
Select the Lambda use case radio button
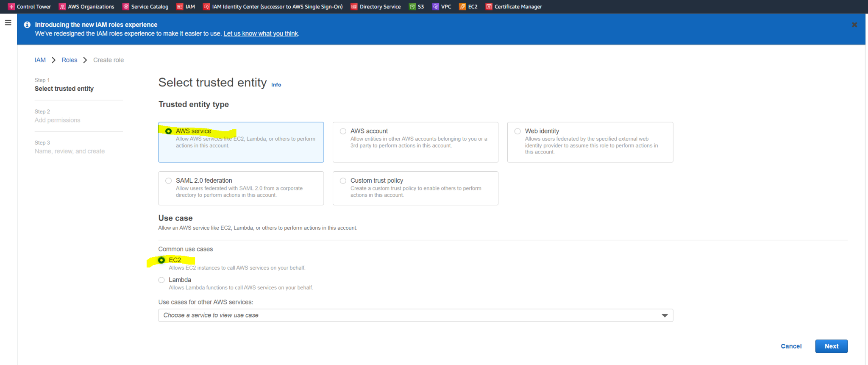[161, 280]
